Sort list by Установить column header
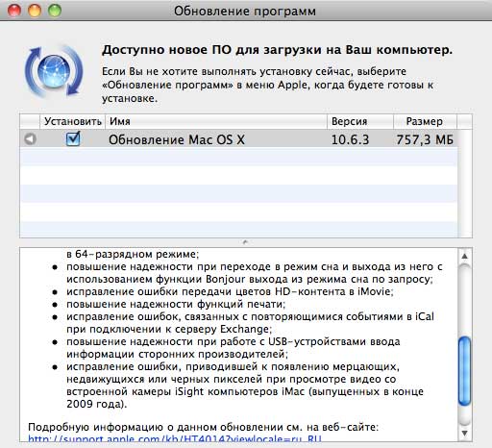Image resolution: width=492 pixels, height=448 pixels. pos(73,121)
